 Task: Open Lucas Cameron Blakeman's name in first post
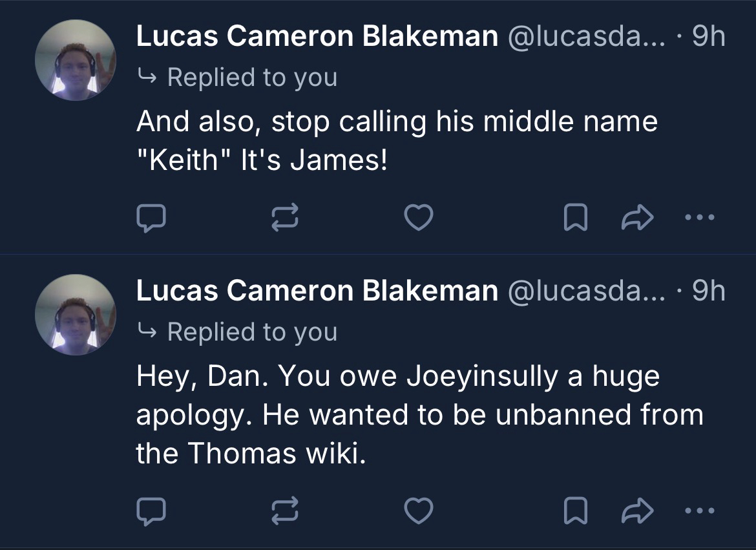point(317,37)
